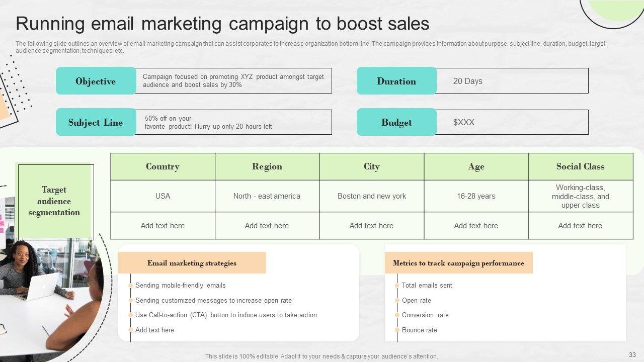This screenshot has height=362, width=644.
Task: Select 'Metrics to track campaign performance' heading
Action: click(x=458, y=263)
